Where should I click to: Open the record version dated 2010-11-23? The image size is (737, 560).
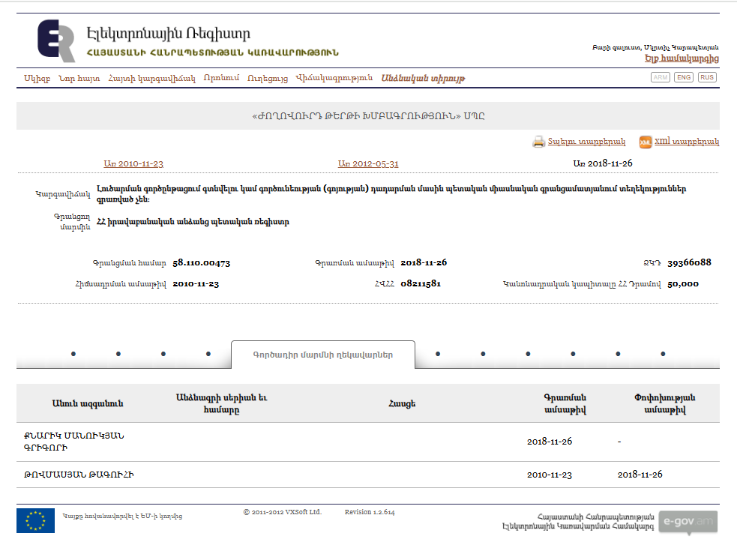133,163
